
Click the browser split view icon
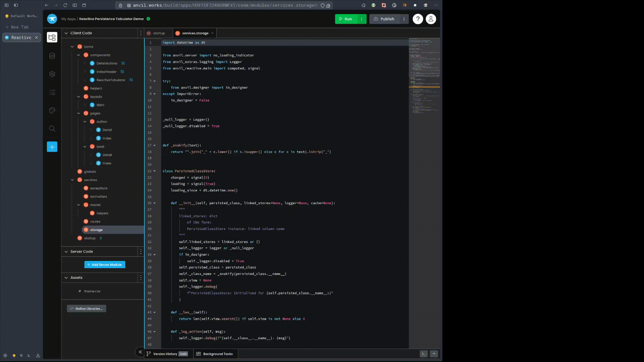click(75, 5)
